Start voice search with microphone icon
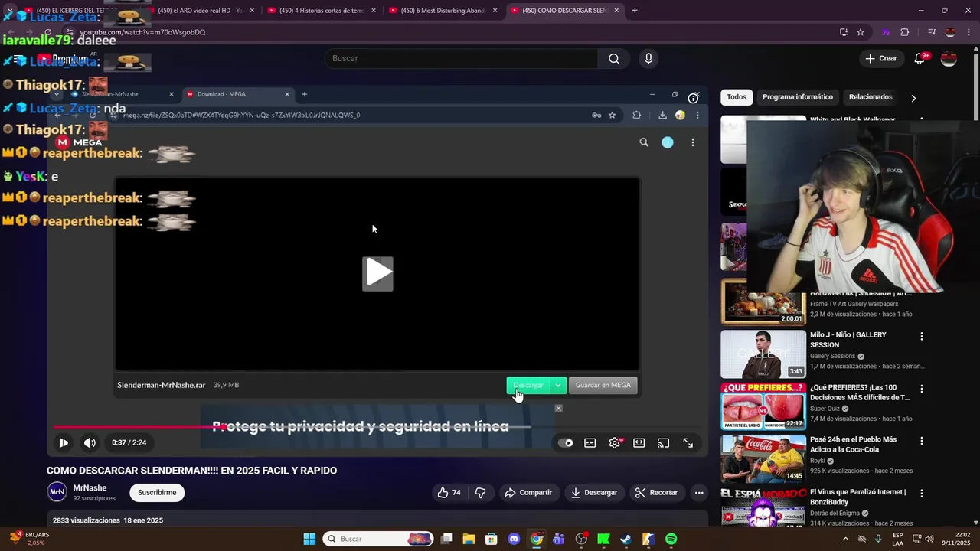The image size is (980, 551). pyautogui.click(x=648, y=58)
